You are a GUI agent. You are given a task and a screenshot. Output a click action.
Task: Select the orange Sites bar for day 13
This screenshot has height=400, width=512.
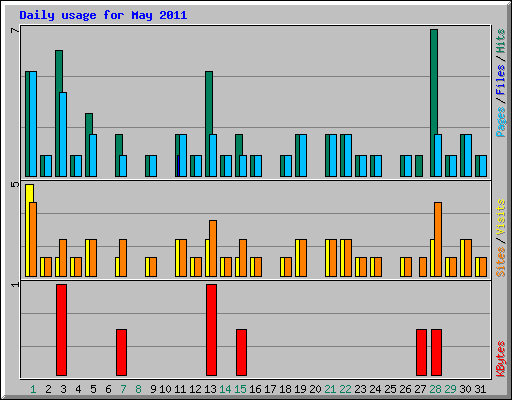coord(213,248)
